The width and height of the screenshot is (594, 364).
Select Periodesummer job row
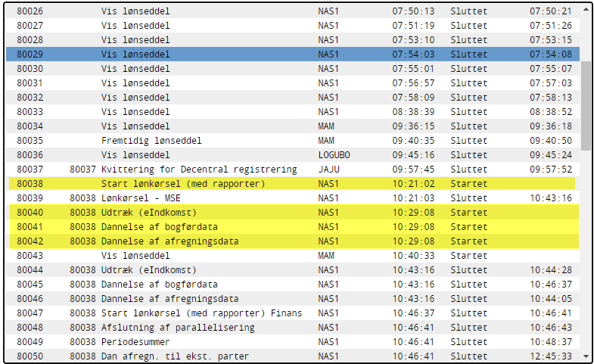pos(292,342)
